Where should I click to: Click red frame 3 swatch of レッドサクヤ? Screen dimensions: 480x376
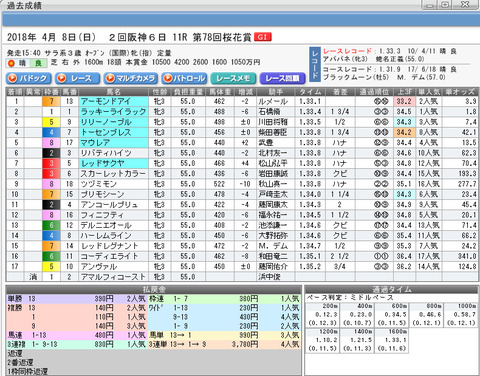(x=51, y=163)
